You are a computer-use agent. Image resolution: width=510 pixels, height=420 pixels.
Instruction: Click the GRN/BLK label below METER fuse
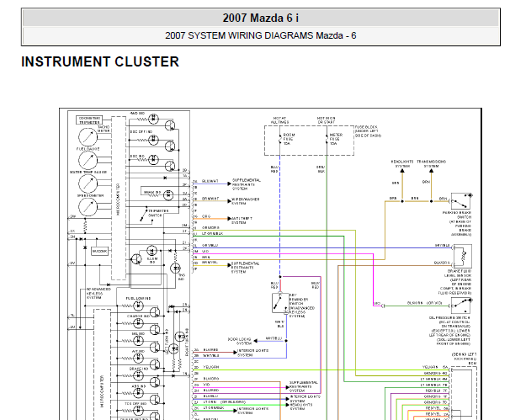point(321,169)
